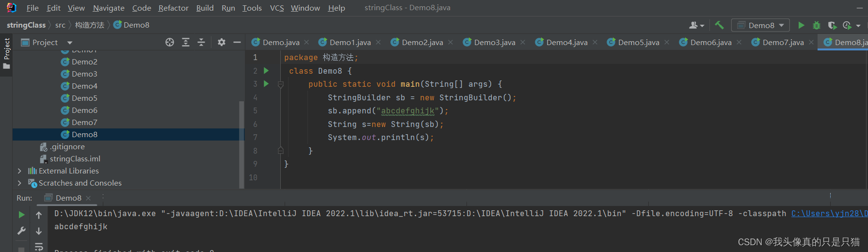Open the Profiler run icon

(x=847, y=25)
